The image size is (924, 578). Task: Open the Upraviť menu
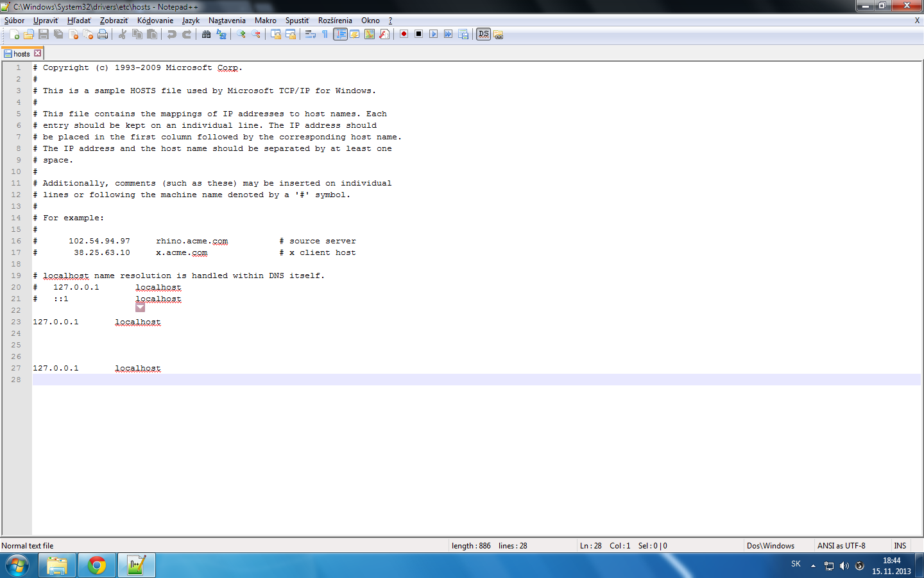[46, 21]
